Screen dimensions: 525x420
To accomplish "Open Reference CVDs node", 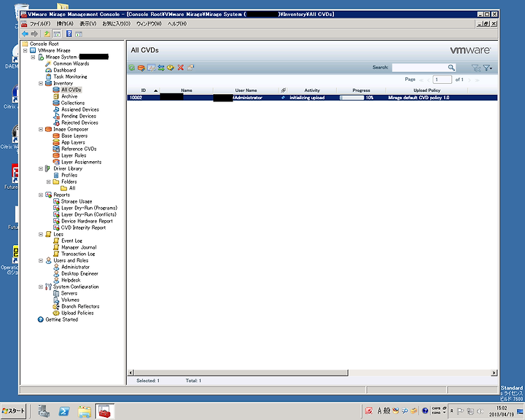I will tap(79, 149).
